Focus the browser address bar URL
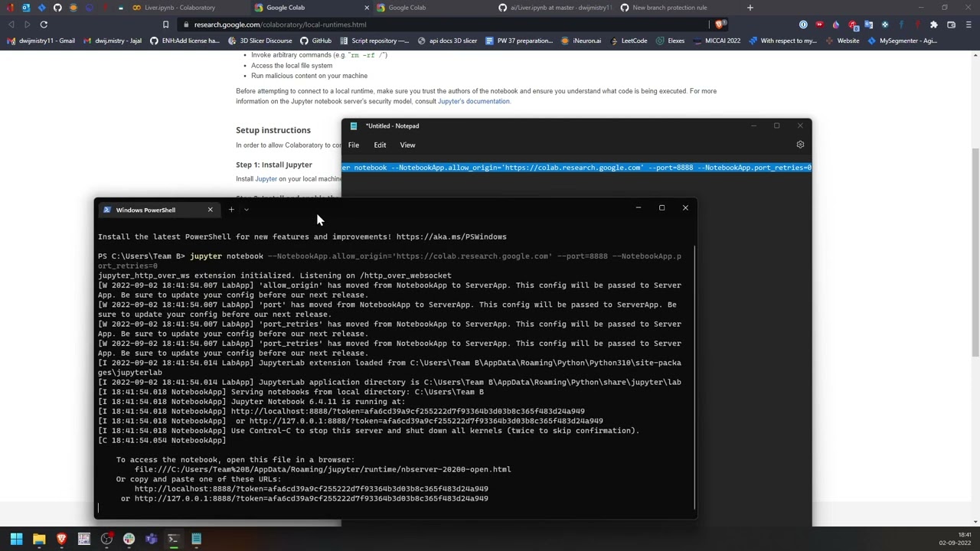The height and width of the screenshot is (551, 980). 279,24
